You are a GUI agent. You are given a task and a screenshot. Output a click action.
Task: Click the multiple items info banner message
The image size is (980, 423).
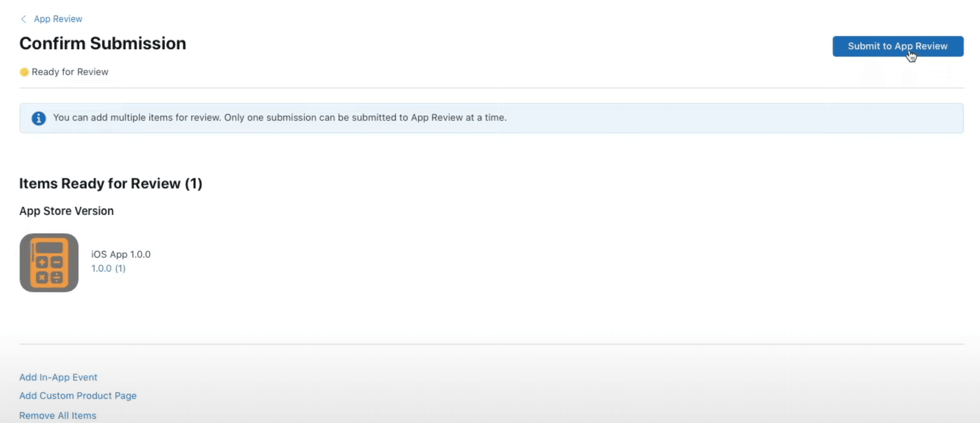279,118
